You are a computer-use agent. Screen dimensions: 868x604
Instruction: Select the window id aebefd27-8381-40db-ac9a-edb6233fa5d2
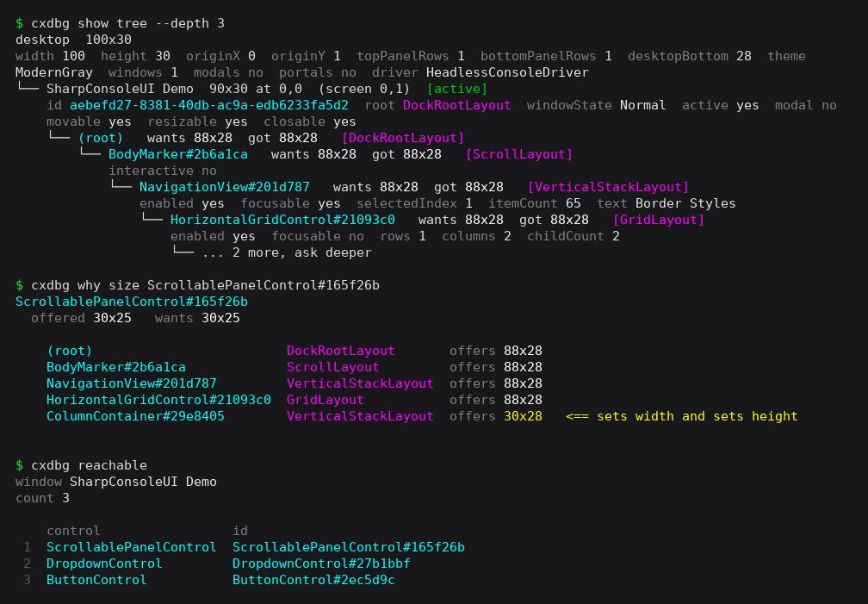click(209, 105)
